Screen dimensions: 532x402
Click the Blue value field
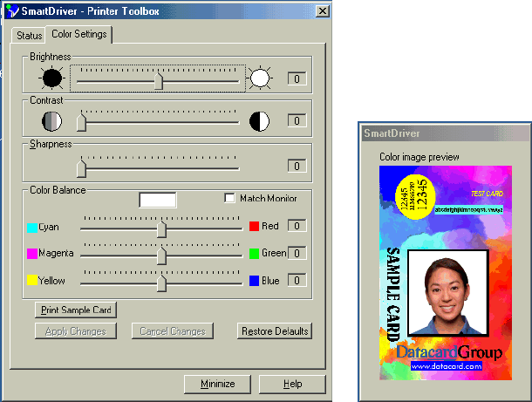(x=297, y=280)
